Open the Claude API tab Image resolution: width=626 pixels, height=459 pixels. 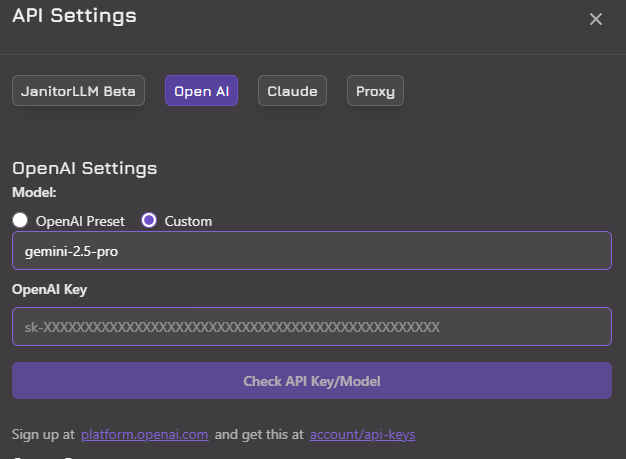tap(292, 91)
